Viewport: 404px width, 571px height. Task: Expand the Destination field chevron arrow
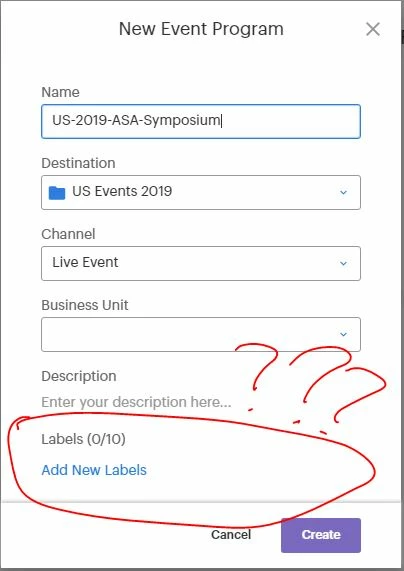point(343,192)
